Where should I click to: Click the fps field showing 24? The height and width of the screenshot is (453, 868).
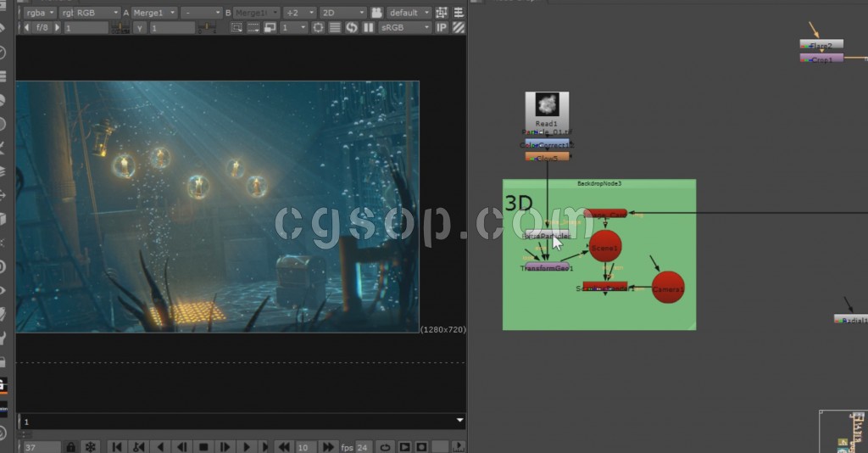(363, 447)
